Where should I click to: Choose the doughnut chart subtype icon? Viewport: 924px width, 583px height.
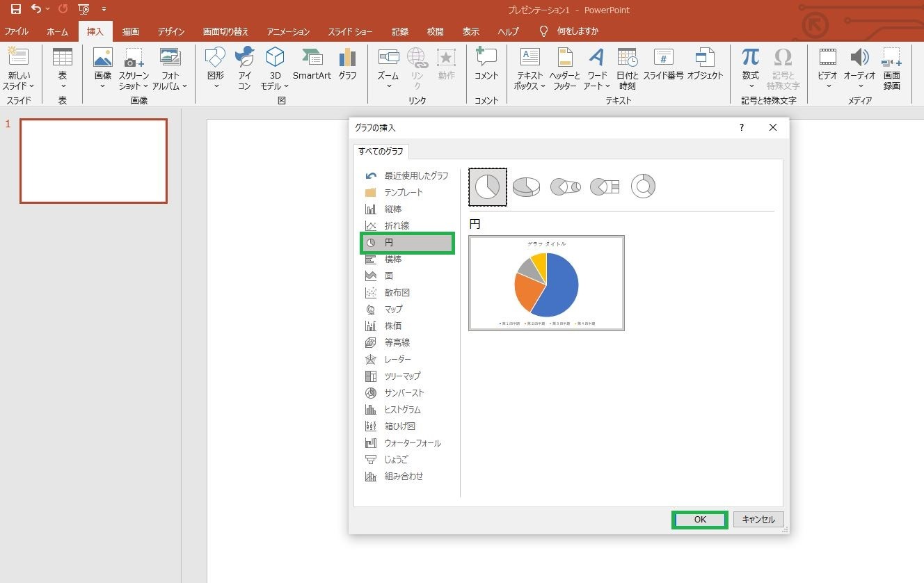coord(643,186)
